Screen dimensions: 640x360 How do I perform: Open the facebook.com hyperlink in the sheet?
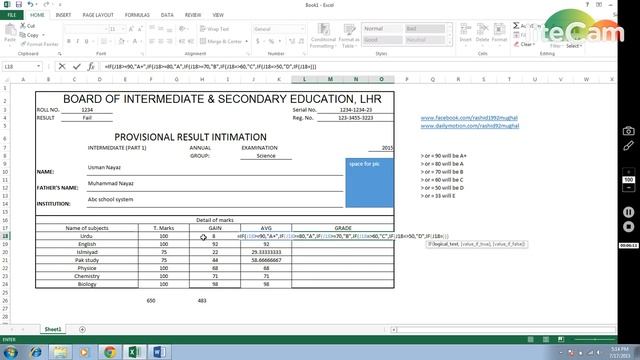tap(469, 118)
